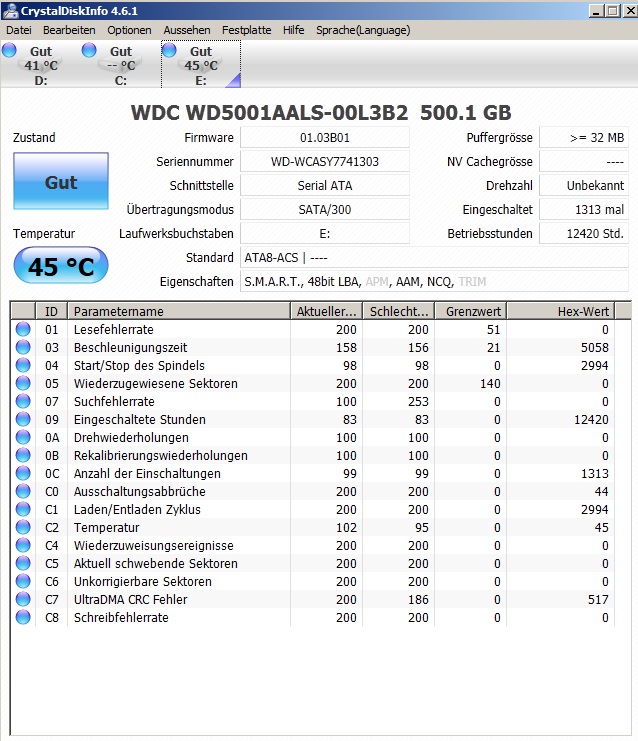Click status orb of Wiederzugewiesene Sektoren row
The image size is (638, 741).
23,383
